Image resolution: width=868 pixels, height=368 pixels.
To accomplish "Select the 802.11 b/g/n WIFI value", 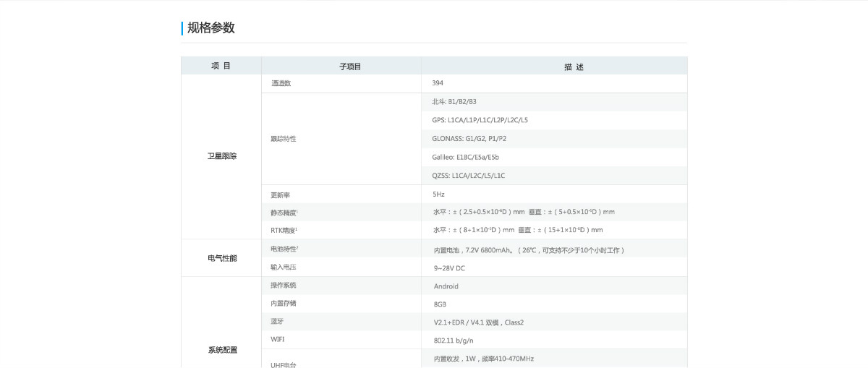I will coord(453,340).
